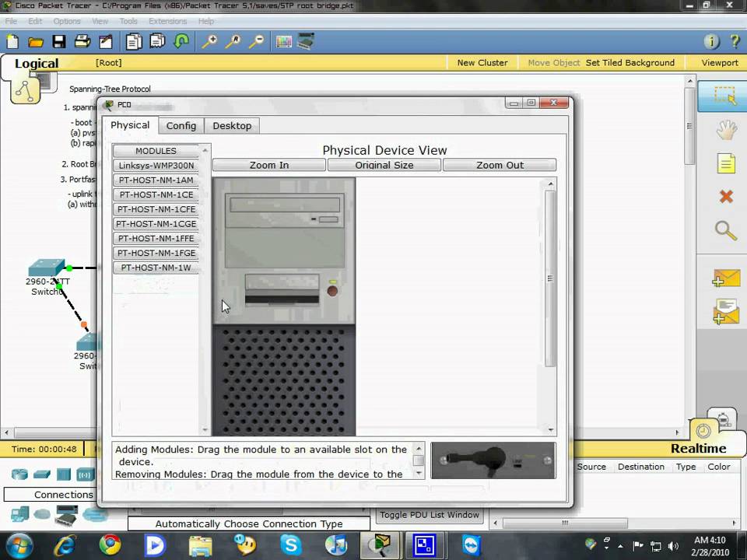Open the Extensions menu
The image size is (747, 560).
coord(168,22)
